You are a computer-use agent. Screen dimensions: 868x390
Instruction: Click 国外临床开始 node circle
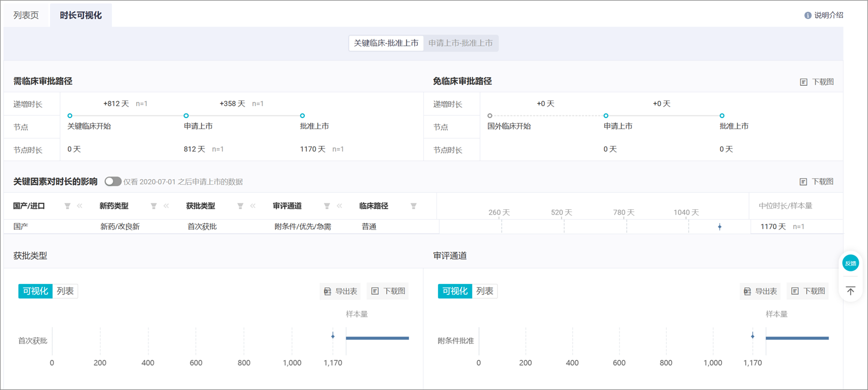(490, 116)
